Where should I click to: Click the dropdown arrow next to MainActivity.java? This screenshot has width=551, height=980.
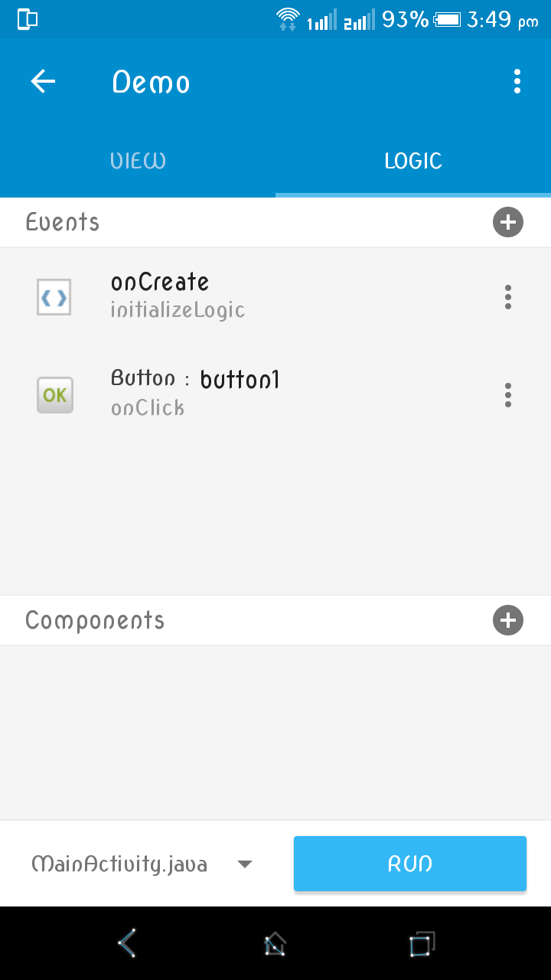point(245,864)
